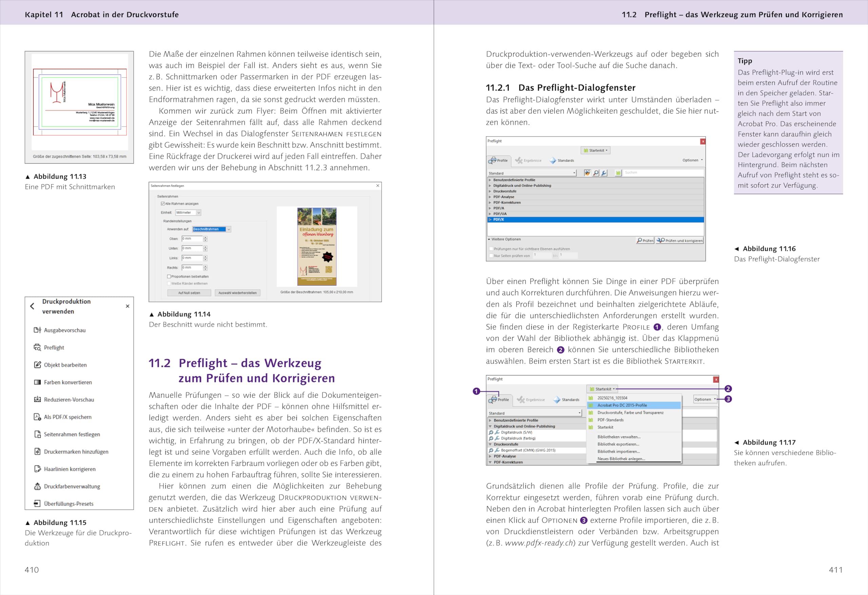Viewport: 868px width, 595px height.
Task: Collapse Digitaldruck und Online-Publishing in Abbildung 11.17
Action: click(490, 426)
